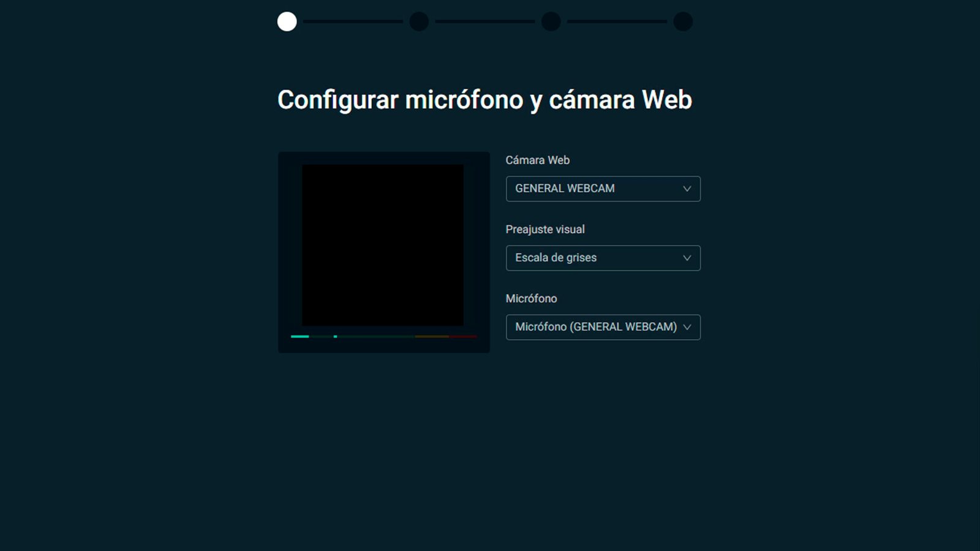Click the red end of the microphone level bar
This screenshot has width=980, height=551.
tap(464, 336)
